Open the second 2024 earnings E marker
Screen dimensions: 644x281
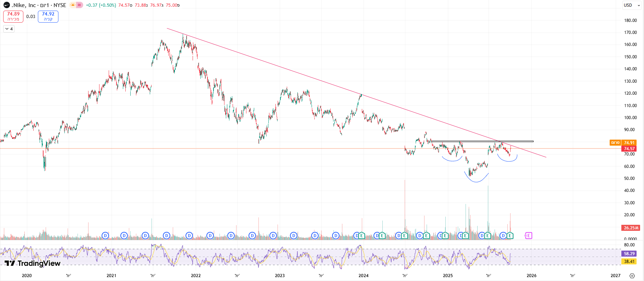tap(404, 235)
